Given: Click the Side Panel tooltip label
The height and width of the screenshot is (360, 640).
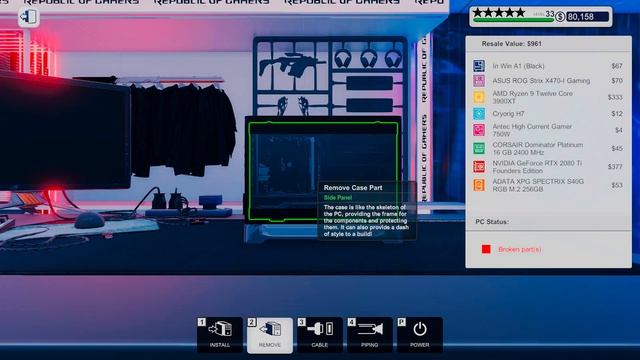Looking at the screenshot, I should click(x=338, y=198).
